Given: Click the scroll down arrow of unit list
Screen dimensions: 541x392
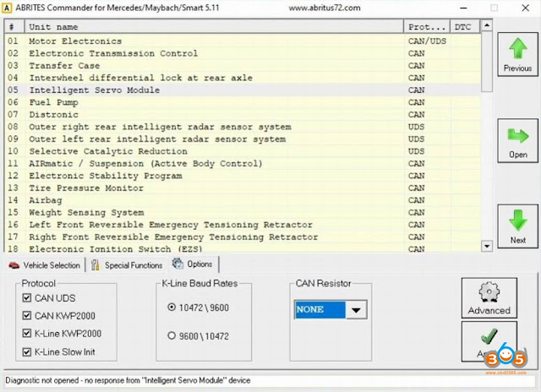Looking at the screenshot, I should (487, 246).
